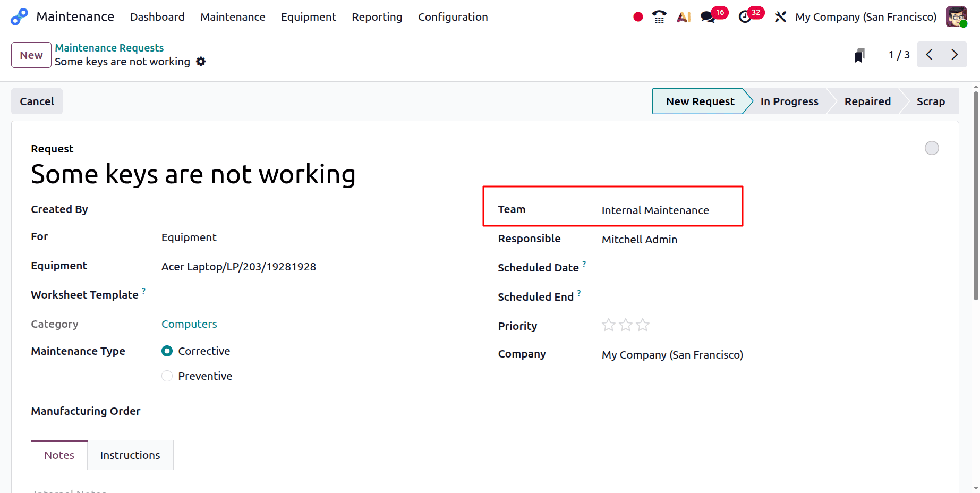Image resolution: width=980 pixels, height=493 pixels.
Task: Click the red recording indicator icon
Action: tap(638, 17)
